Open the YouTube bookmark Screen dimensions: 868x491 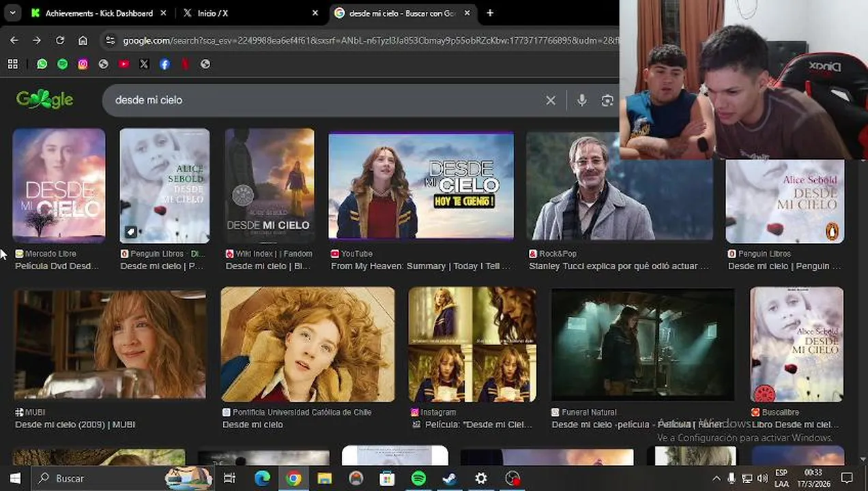124,64
